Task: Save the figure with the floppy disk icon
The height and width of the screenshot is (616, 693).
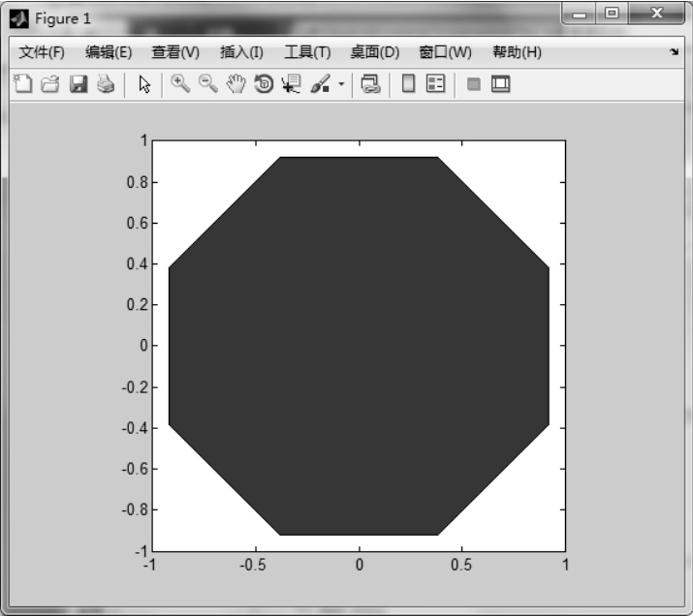Action: (78, 85)
